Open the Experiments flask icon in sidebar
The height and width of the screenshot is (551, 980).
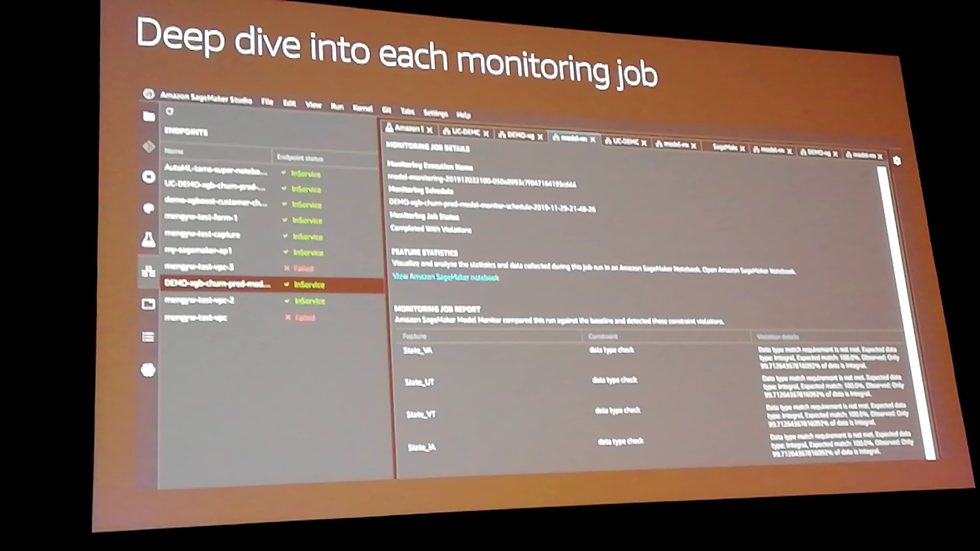(x=149, y=239)
